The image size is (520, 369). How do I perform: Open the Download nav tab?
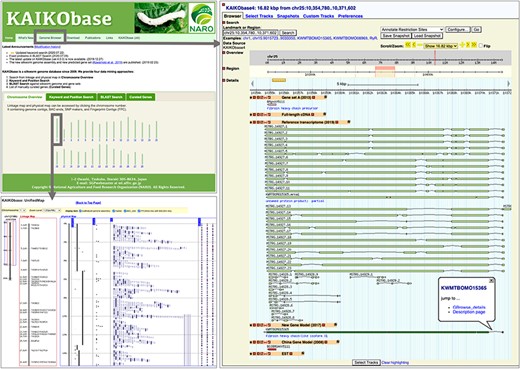point(73,38)
